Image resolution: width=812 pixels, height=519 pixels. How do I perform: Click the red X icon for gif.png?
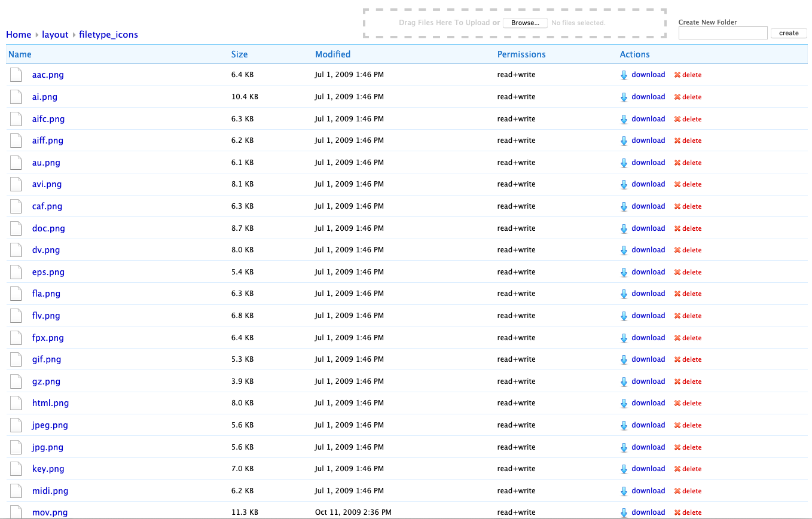point(677,360)
